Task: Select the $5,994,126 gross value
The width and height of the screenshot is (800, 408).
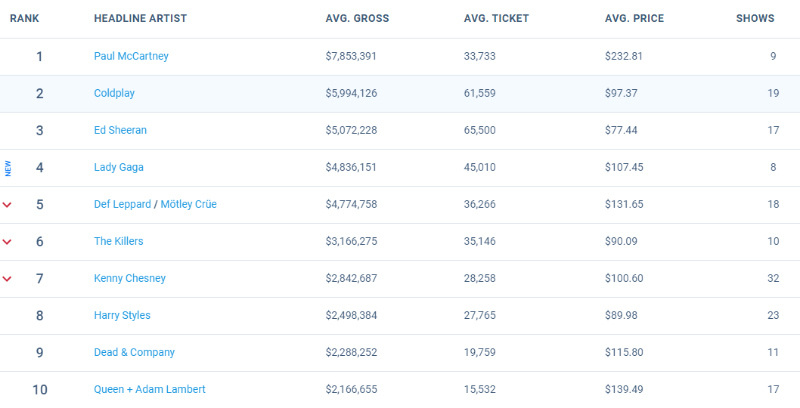Action: click(351, 93)
